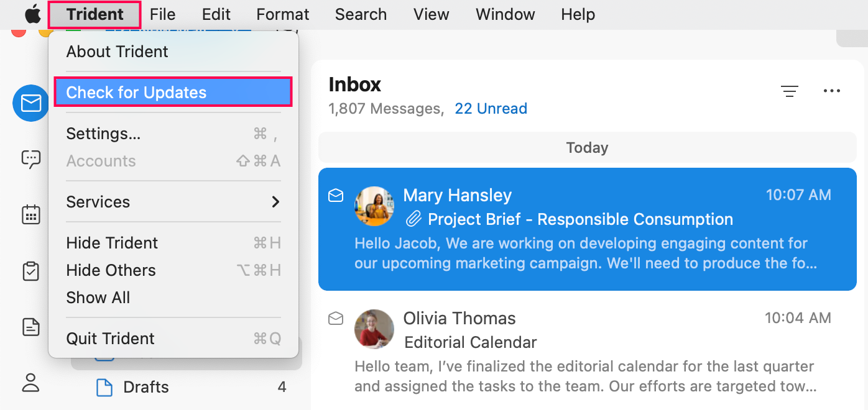
Task: Click the Drafts count of 4
Action: [x=282, y=387]
